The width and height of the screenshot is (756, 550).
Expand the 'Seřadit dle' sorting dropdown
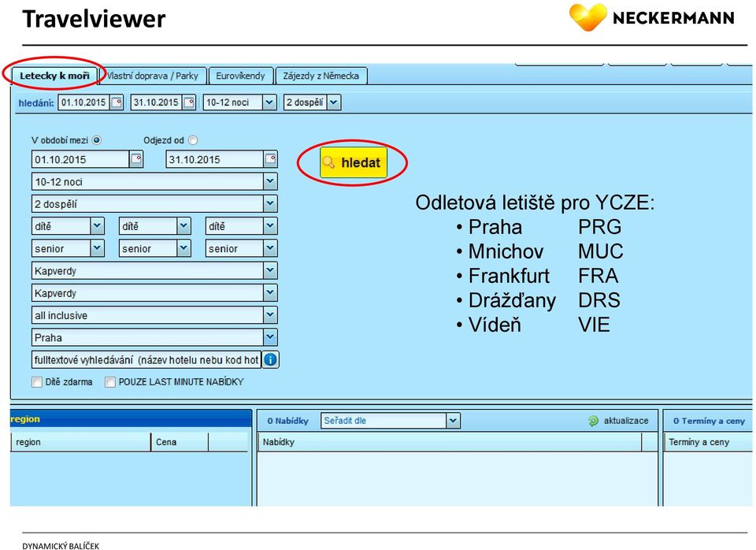[x=453, y=421]
